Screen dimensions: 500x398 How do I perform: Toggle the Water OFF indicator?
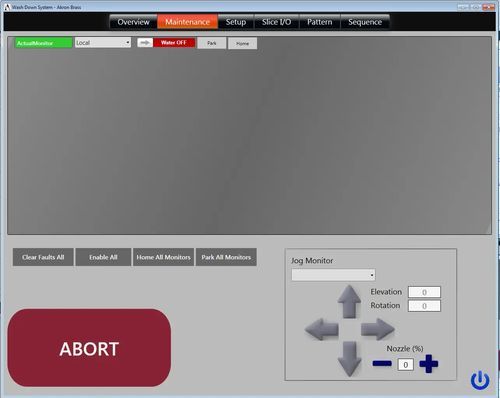pos(174,43)
